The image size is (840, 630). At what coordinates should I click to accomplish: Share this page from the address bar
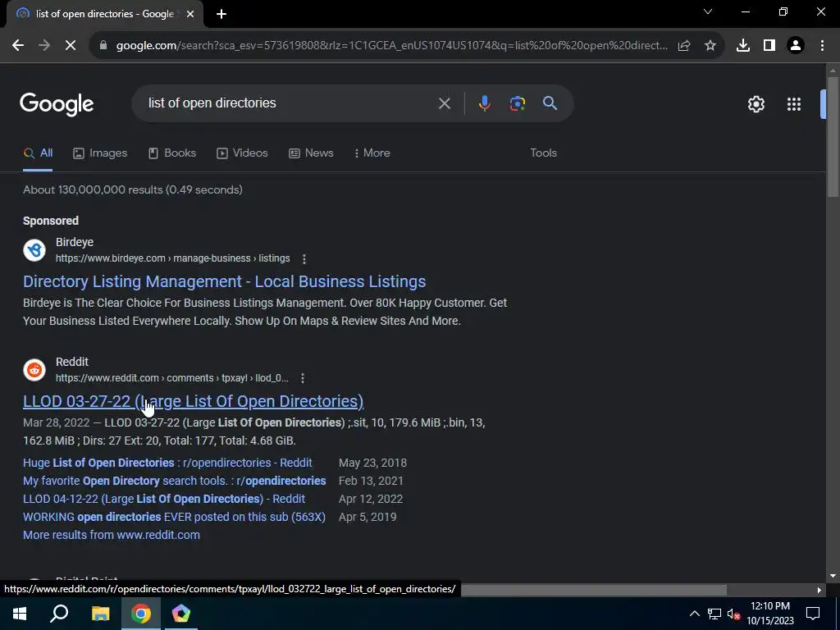pos(684,46)
